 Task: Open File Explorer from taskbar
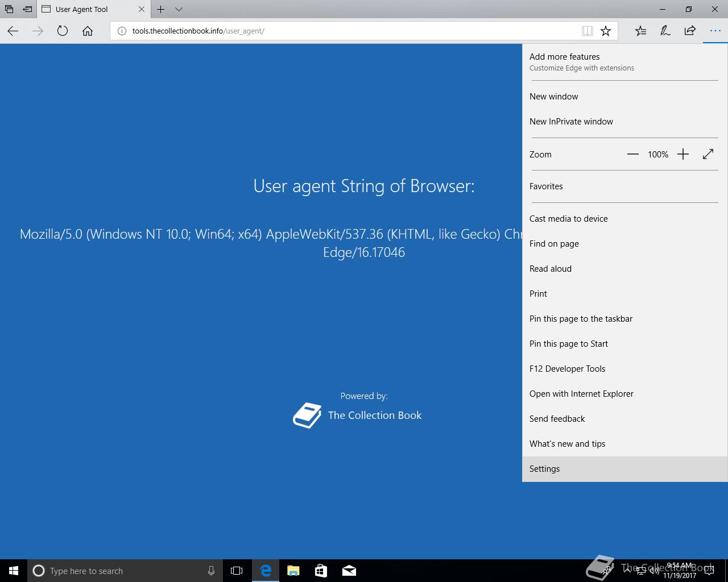point(293,571)
